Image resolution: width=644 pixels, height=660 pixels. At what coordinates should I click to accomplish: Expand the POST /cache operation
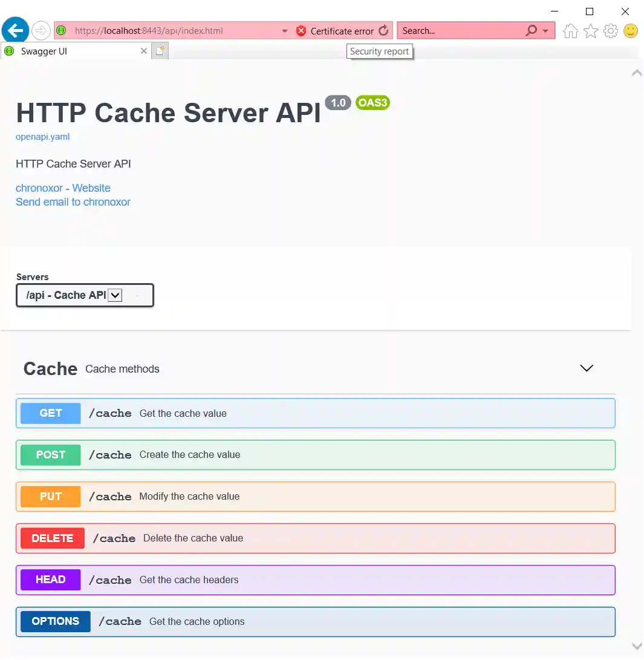point(315,454)
